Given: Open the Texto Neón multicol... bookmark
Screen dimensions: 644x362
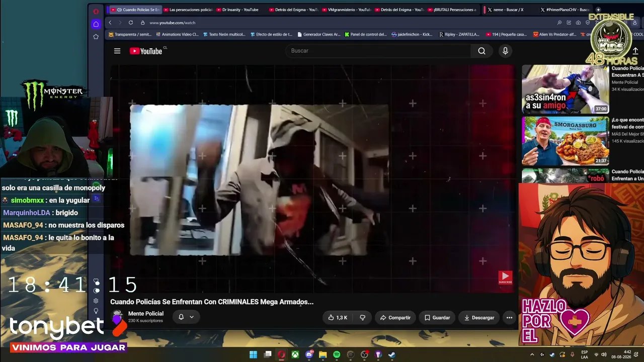Looking at the screenshot, I should point(224,35).
